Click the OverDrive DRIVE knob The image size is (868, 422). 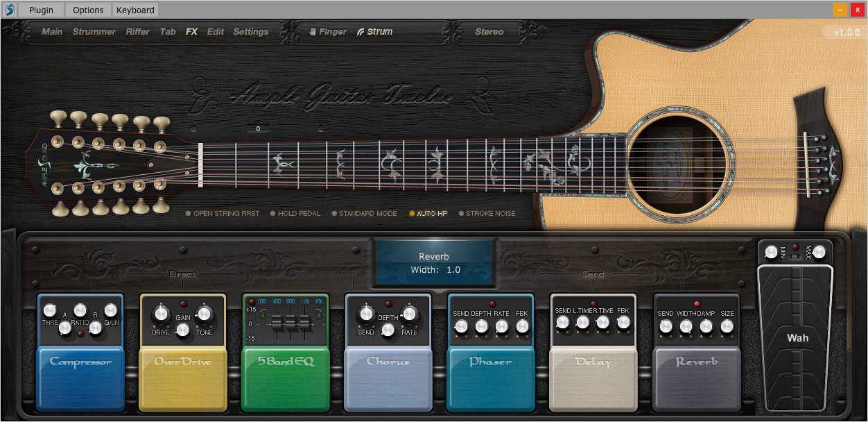click(161, 315)
